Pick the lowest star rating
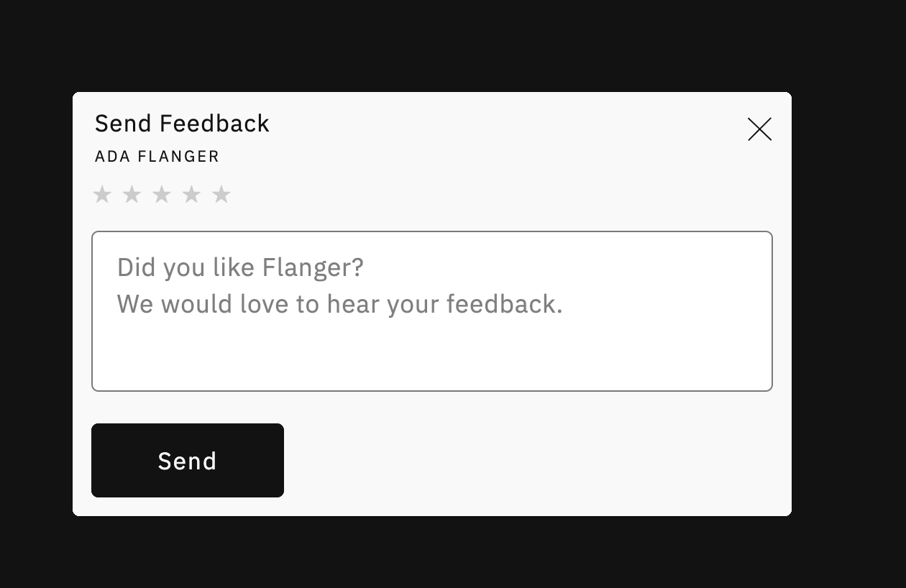The image size is (906, 588). 102,194
